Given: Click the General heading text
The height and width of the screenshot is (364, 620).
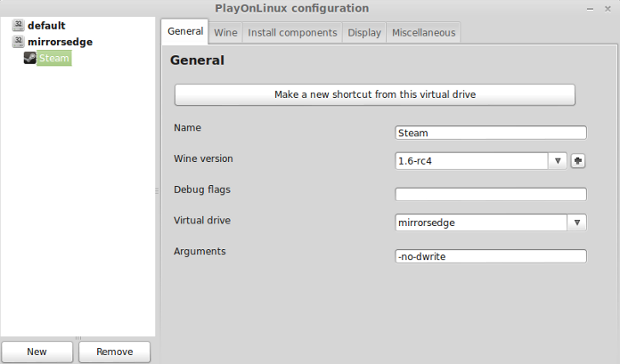Looking at the screenshot, I should click(197, 61).
